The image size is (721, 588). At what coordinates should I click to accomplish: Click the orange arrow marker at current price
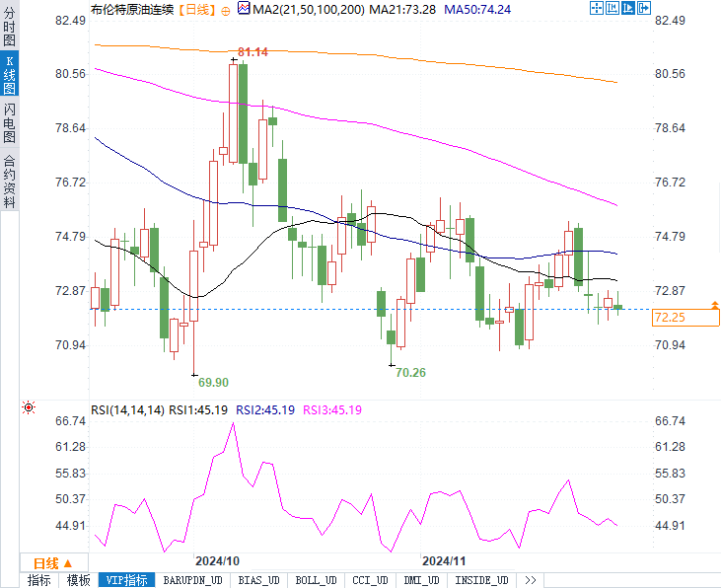pos(714,304)
